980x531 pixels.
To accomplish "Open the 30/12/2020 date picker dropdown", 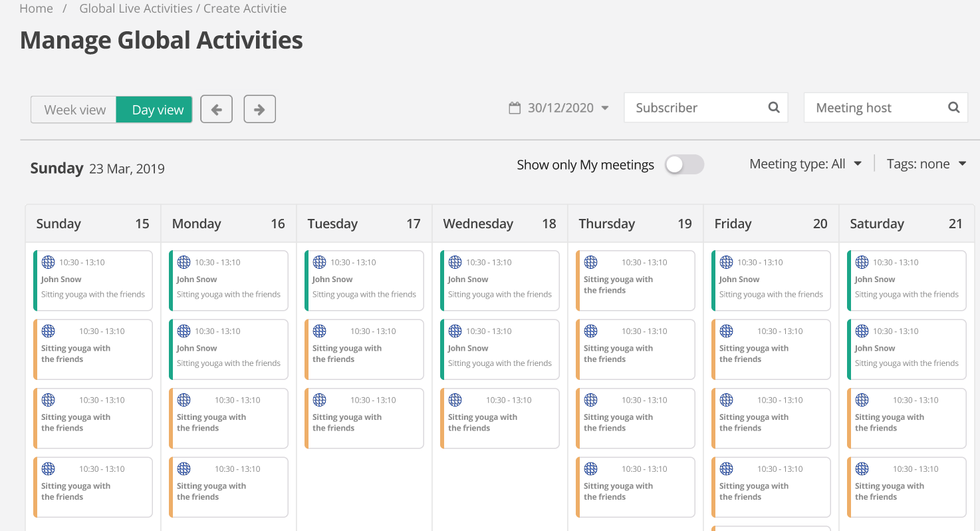I will [567, 108].
